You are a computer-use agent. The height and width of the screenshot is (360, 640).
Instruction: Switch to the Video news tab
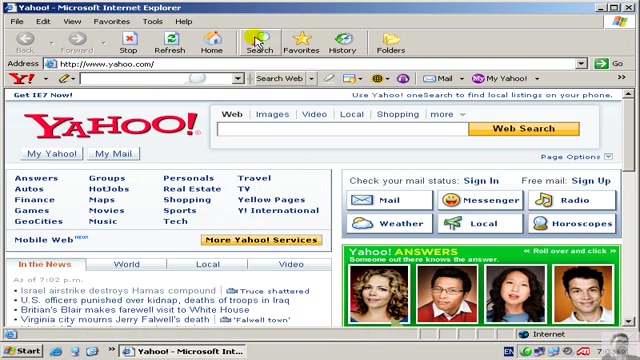[291, 264]
